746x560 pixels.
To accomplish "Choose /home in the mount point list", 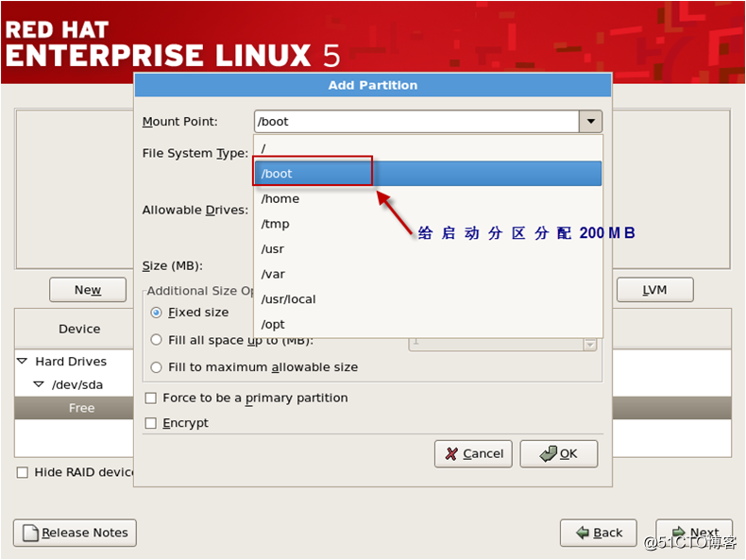I will 428,199.
